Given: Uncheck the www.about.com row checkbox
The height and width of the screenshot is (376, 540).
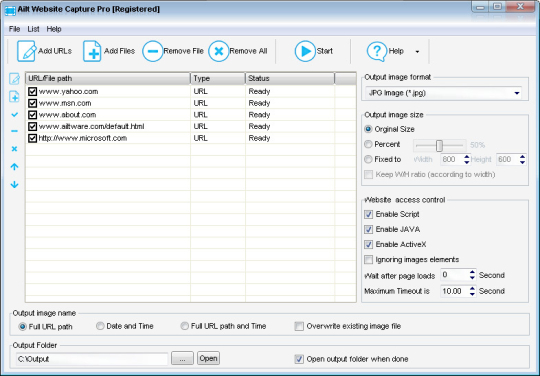Looking at the screenshot, I should [32, 115].
